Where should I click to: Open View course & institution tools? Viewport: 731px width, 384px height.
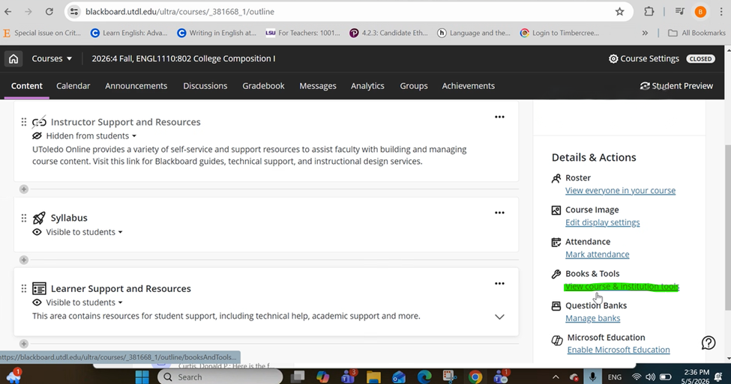(x=622, y=287)
